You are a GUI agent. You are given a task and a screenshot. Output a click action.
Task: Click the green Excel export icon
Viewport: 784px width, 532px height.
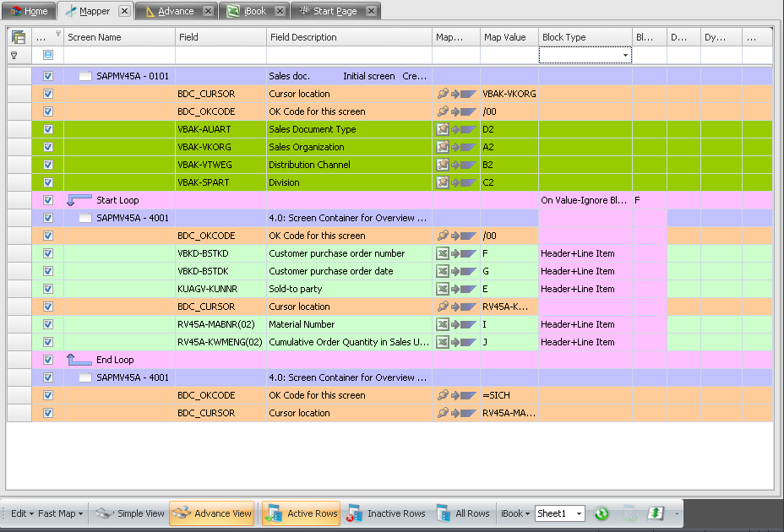pos(656,513)
